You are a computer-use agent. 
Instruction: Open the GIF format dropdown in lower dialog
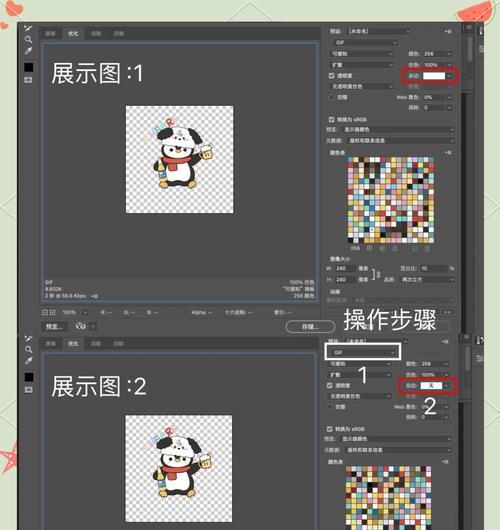click(363, 352)
